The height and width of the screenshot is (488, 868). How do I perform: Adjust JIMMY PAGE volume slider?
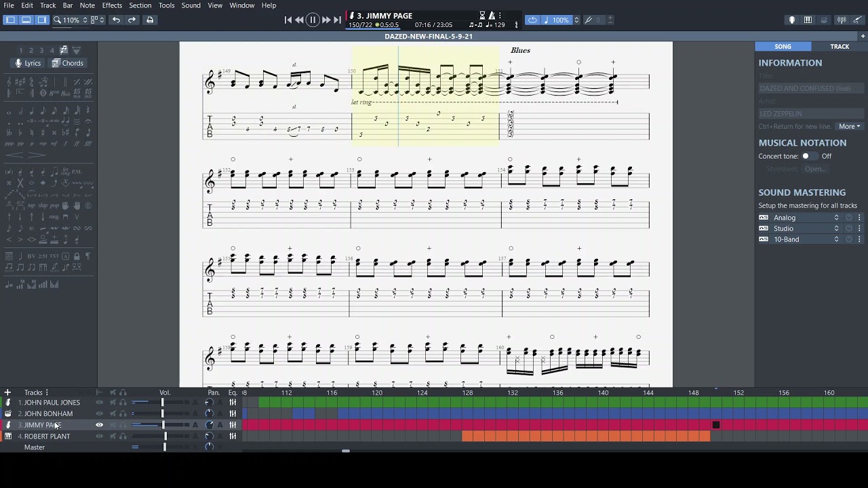click(x=163, y=425)
